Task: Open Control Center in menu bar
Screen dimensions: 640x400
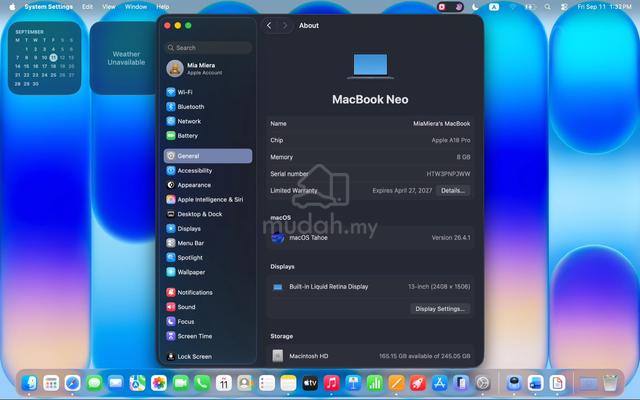Action: point(564,7)
